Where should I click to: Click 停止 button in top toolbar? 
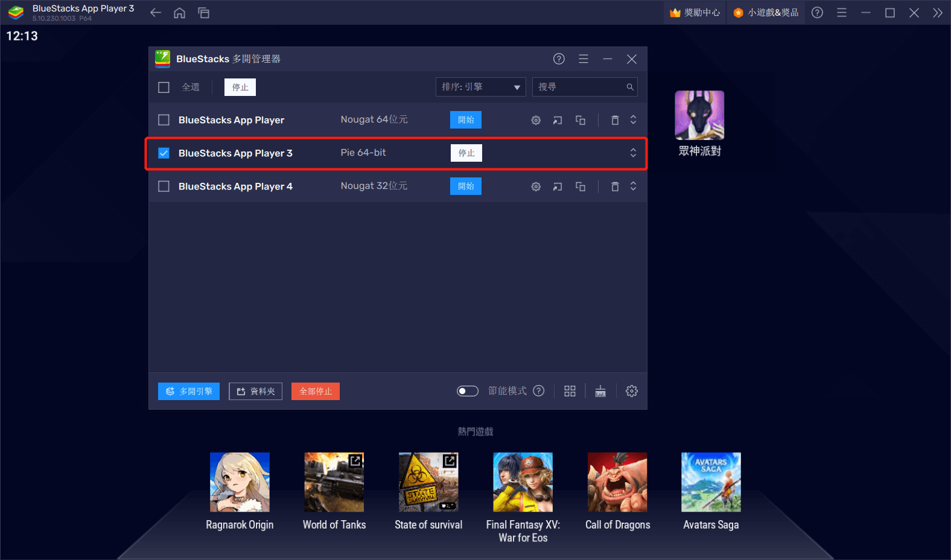(240, 87)
